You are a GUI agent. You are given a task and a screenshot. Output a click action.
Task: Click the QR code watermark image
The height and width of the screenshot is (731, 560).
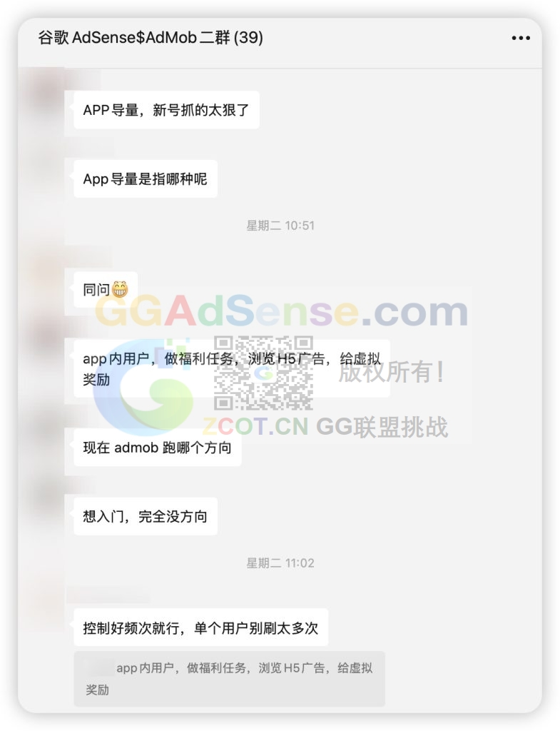[264, 373]
